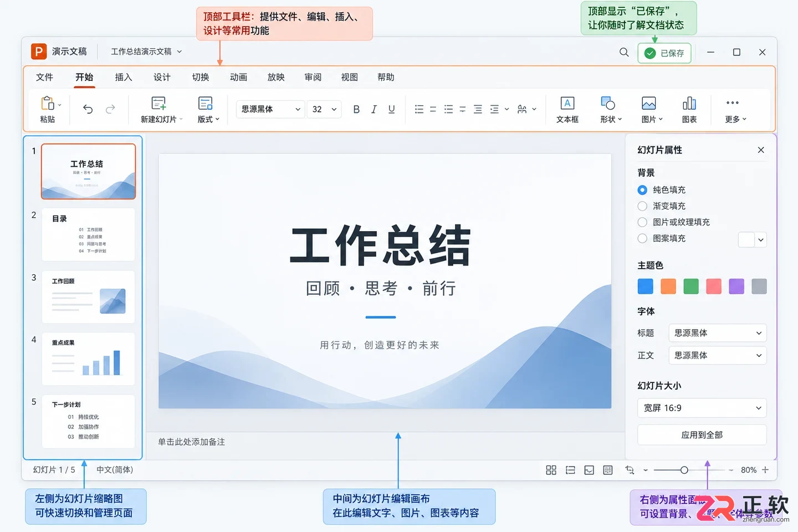Open the 版式 layout icon
The image size is (798, 532).
click(206, 104)
